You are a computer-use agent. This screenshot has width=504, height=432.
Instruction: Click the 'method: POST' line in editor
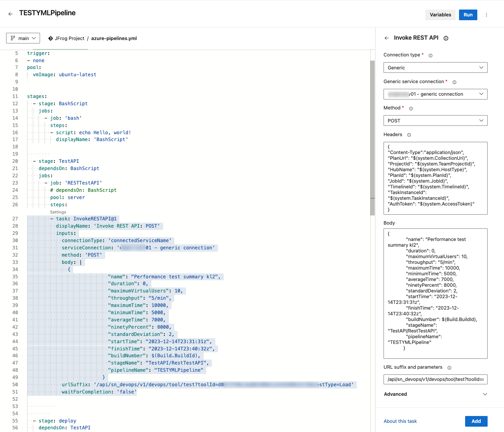82,255
